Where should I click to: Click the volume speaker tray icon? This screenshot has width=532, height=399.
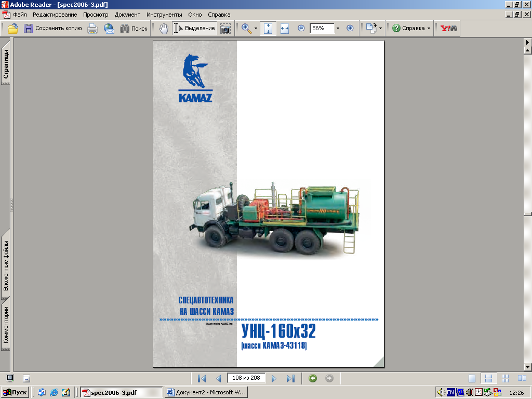coord(441,393)
